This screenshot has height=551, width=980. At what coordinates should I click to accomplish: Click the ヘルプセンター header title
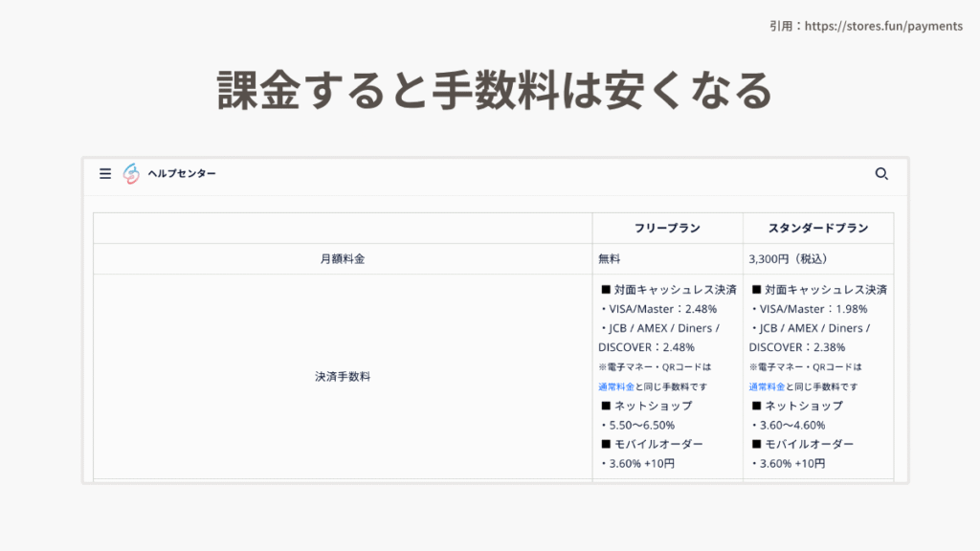(182, 173)
